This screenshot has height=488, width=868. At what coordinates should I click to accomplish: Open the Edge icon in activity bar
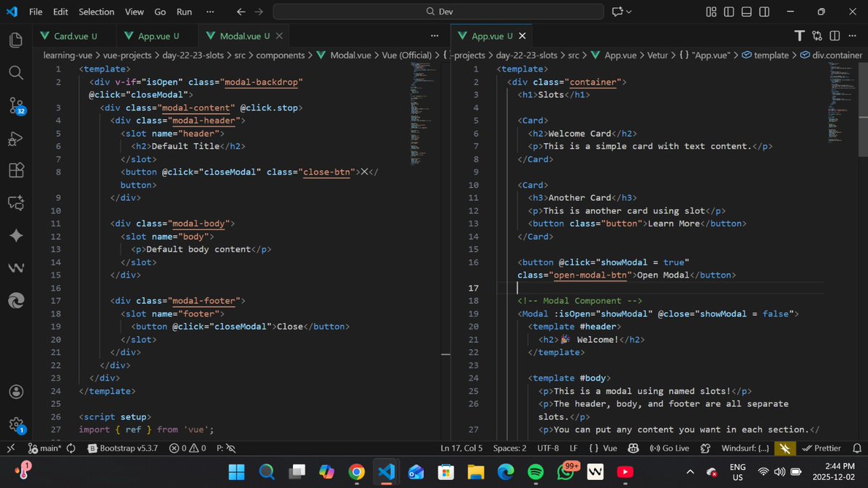pos(15,301)
